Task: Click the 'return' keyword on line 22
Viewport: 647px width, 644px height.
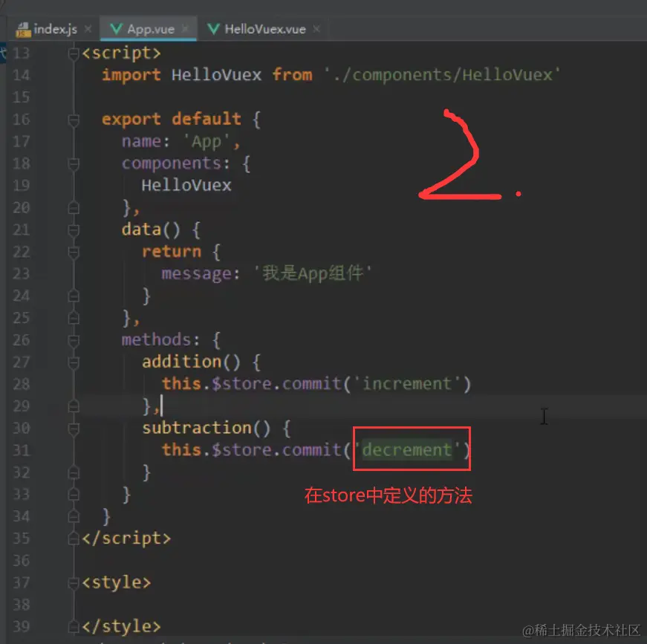Action: click(172, 252)
